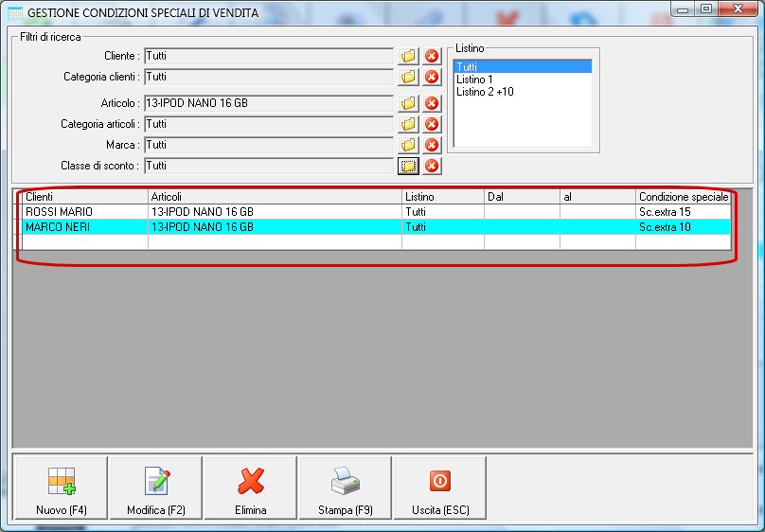Viewport: 765px width, 532px height.
Task: Click the Classe di sconto field
Action: tap(269, 166)
